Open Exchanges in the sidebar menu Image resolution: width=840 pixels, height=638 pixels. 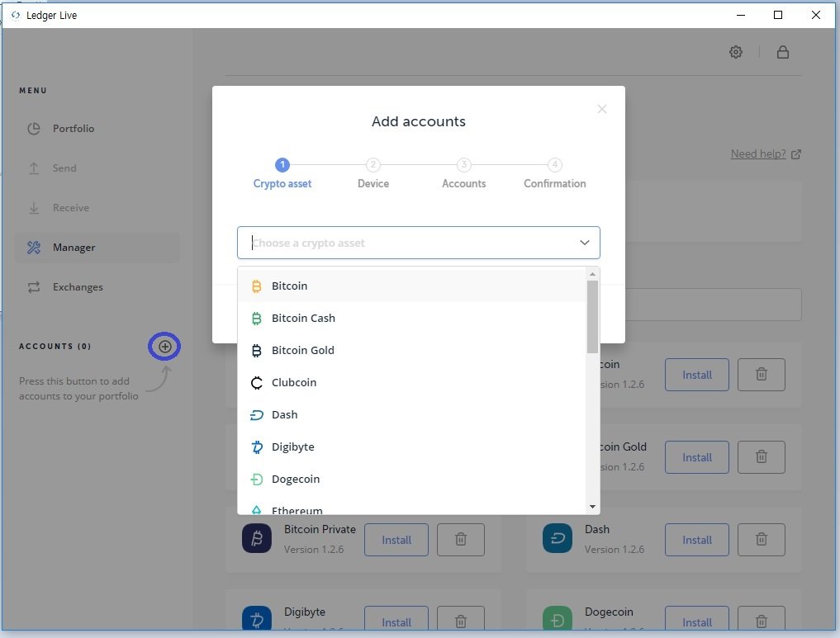tap(97, 287)
